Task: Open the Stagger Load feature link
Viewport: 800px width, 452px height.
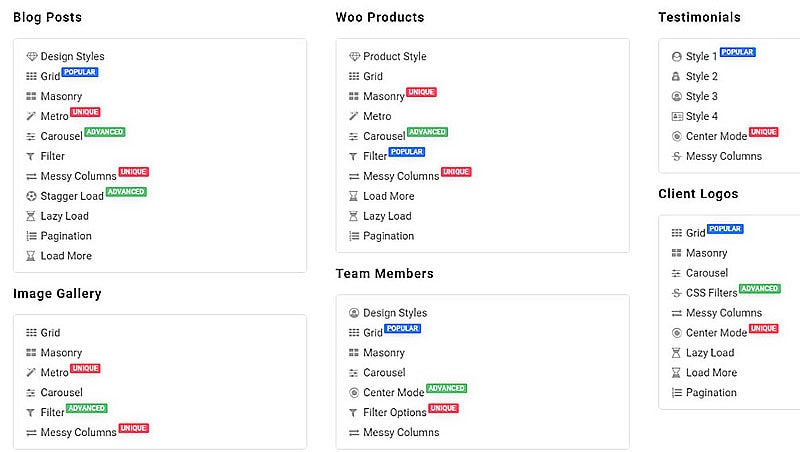Action: tap(72, 197)
